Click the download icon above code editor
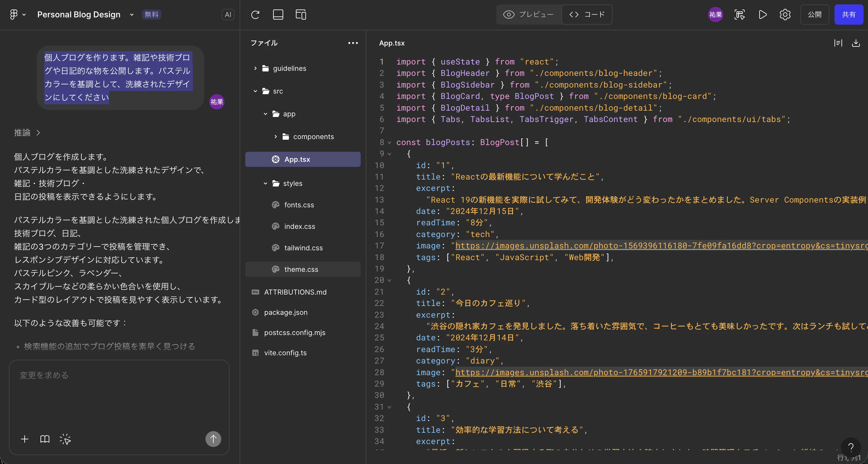Screen dimensions: 868x464 (856, 43)
